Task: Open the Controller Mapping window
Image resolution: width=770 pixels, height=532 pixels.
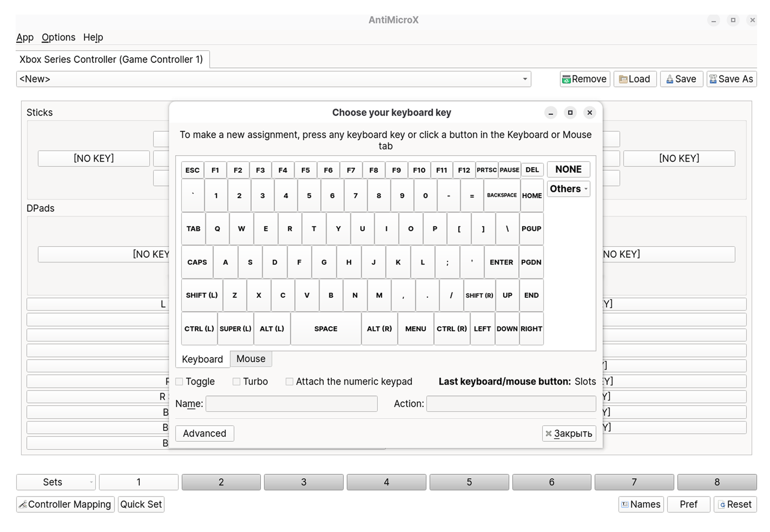Action: pyautogui.click(x=65, y=504)
